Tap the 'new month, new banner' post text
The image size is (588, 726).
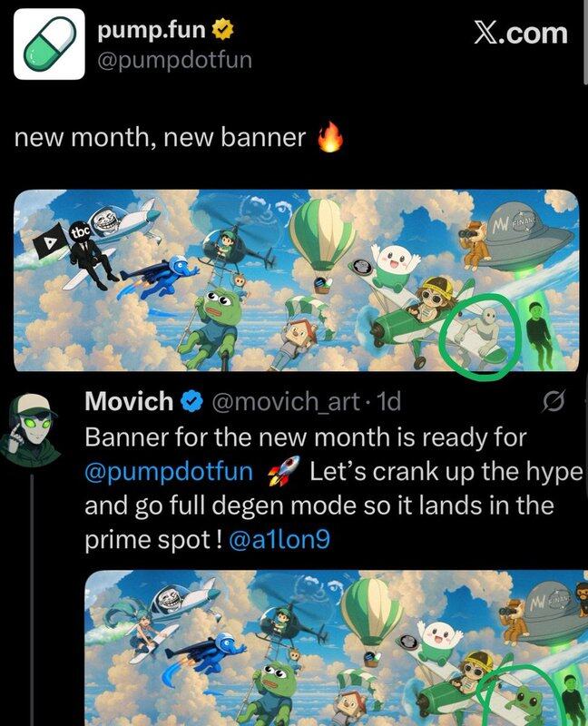(160, 138)
